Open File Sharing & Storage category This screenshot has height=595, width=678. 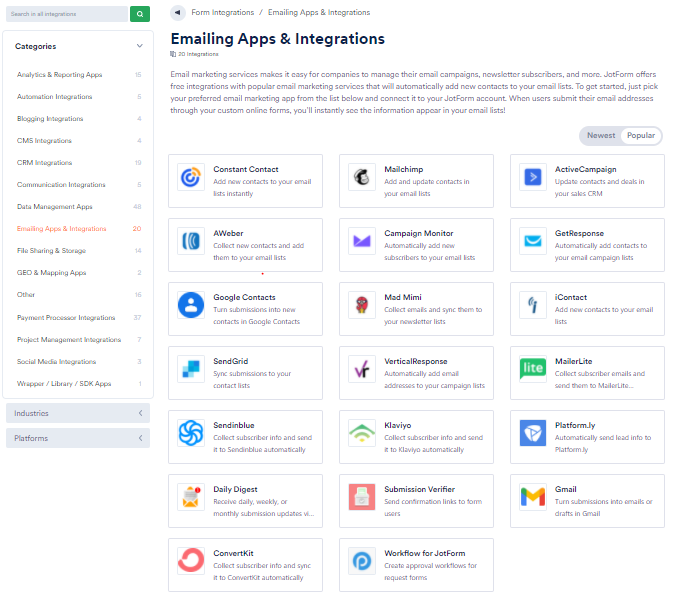pos(51,251)
